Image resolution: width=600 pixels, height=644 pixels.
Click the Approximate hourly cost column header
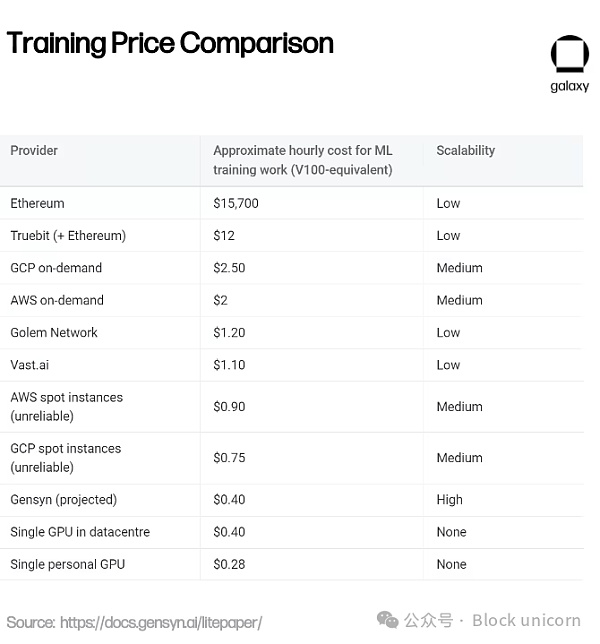pos(302,160)
